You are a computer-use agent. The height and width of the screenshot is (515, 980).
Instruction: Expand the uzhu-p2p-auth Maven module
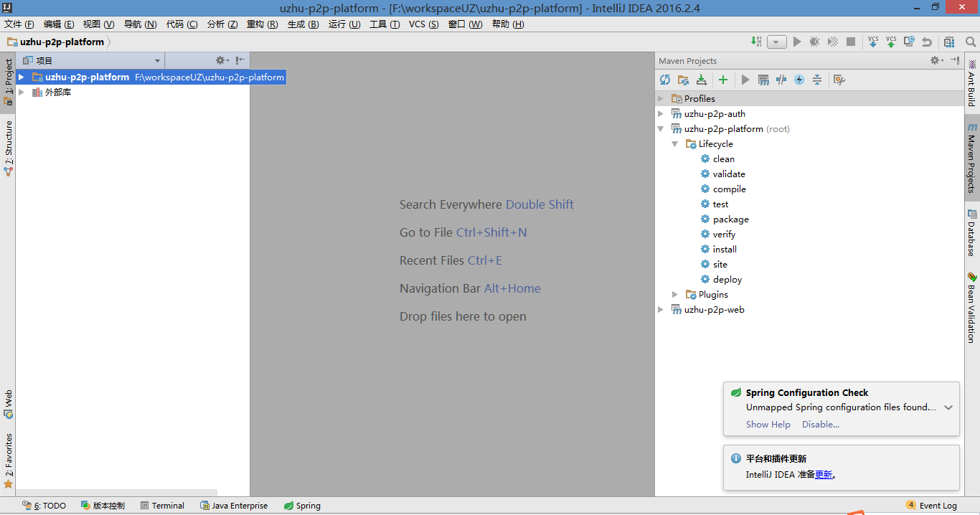pos(661,113)
